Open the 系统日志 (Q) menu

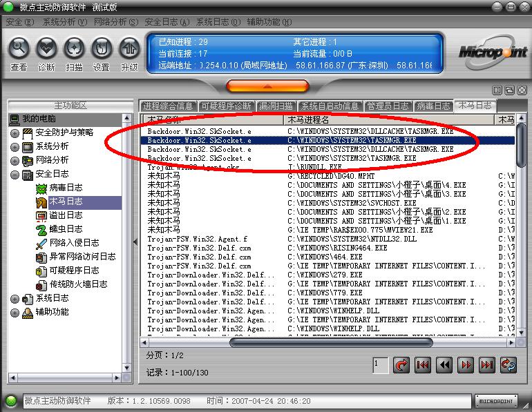pos(218,22)
